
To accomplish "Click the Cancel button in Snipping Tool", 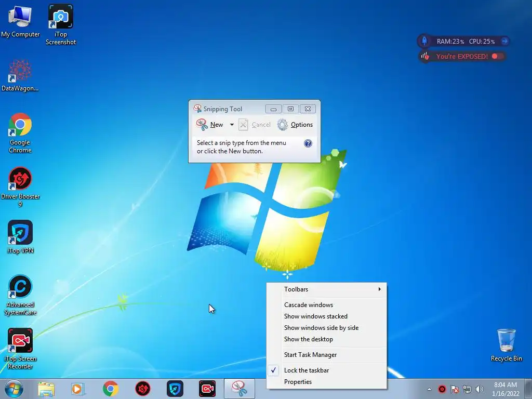I will (255, 125).
